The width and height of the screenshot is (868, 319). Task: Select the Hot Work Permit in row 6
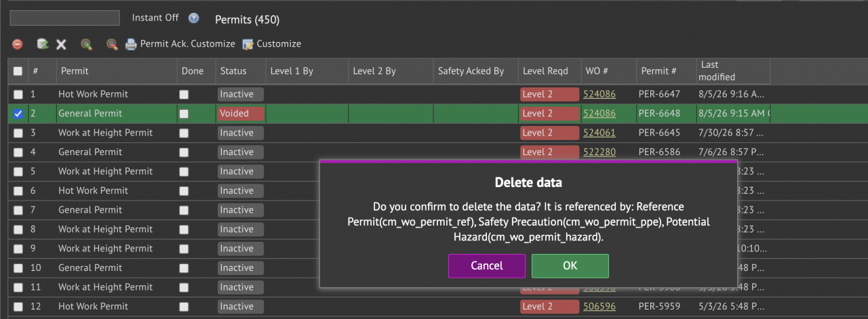93,190
